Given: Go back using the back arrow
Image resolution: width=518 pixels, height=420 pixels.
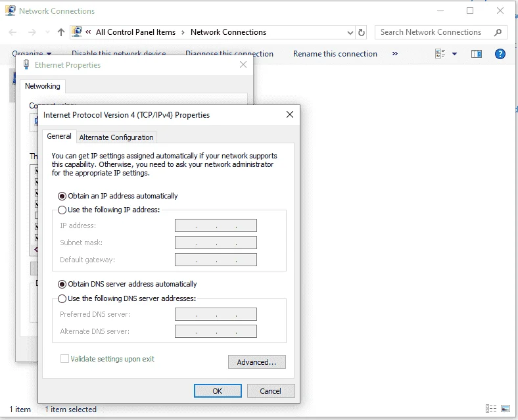Looking at the screenshot, I should [12, 32].
